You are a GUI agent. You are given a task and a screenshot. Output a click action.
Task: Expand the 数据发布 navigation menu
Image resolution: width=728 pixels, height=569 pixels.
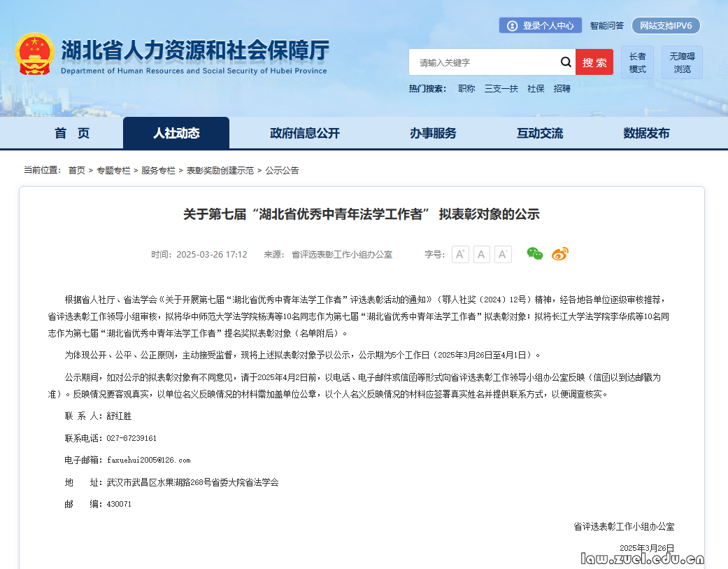pos(646,133)
